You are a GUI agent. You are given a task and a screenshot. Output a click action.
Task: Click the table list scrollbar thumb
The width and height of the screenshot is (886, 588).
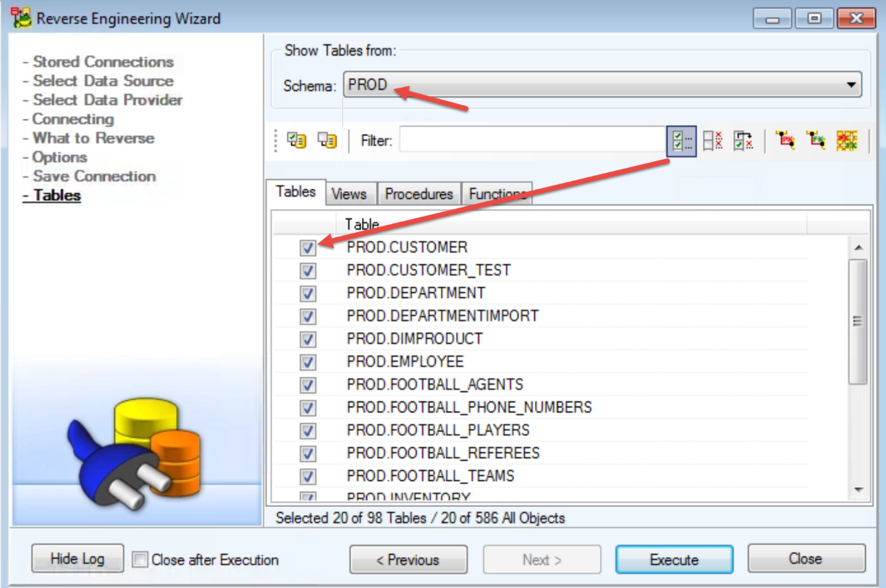click(858, 321)
